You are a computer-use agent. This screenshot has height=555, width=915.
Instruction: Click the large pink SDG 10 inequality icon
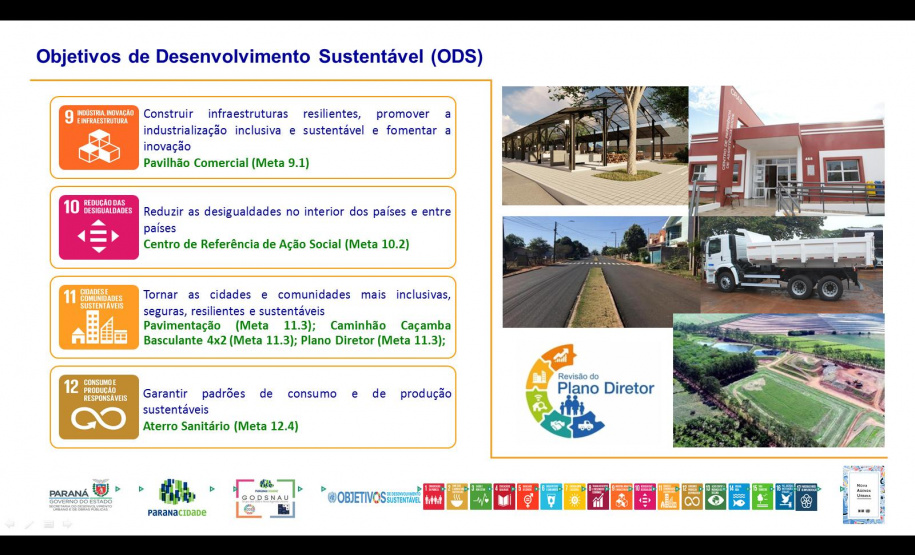[x=98, y=227]
